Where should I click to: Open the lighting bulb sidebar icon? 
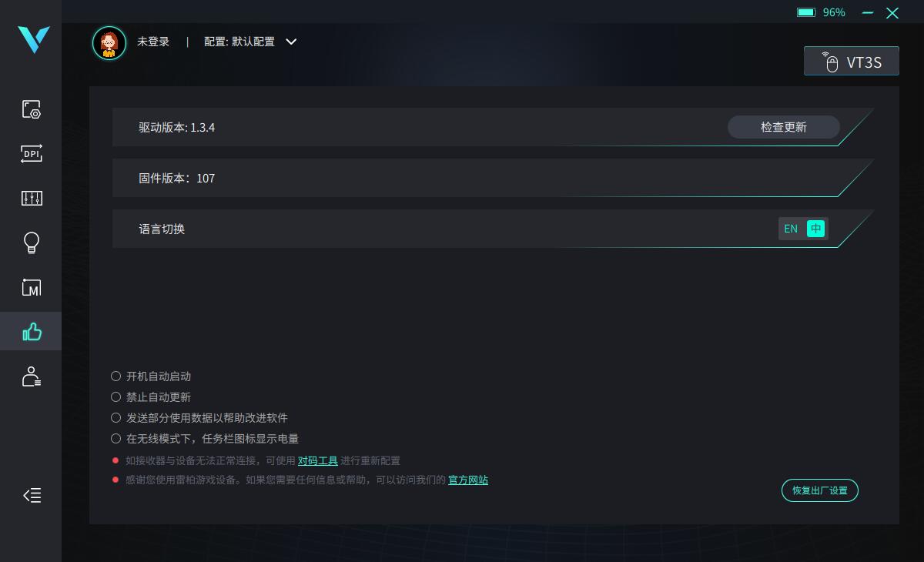(x=31, y=243)
